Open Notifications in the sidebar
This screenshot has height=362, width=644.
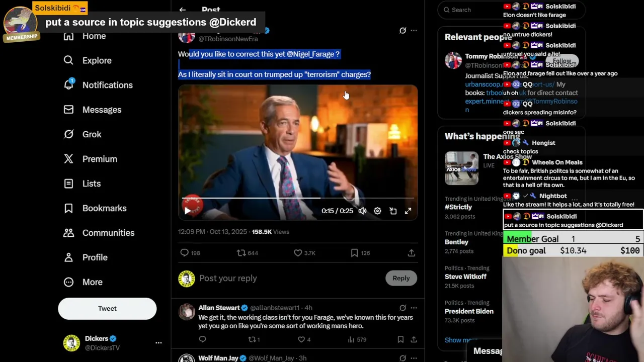(98, 85)
